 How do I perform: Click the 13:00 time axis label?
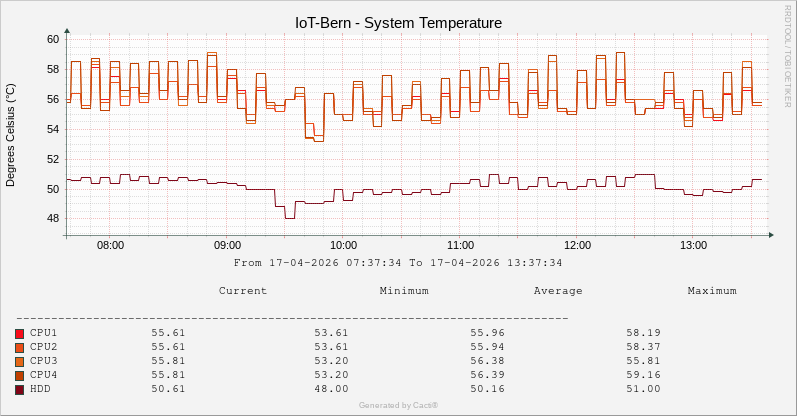pos(693,245)
